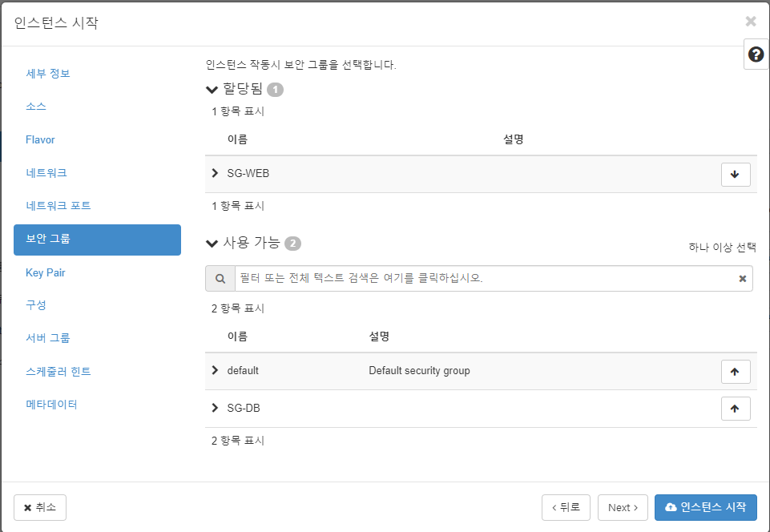The image size is (770, 532).
Task: Open the help question mark icon
Action: [x=756, y=54]
